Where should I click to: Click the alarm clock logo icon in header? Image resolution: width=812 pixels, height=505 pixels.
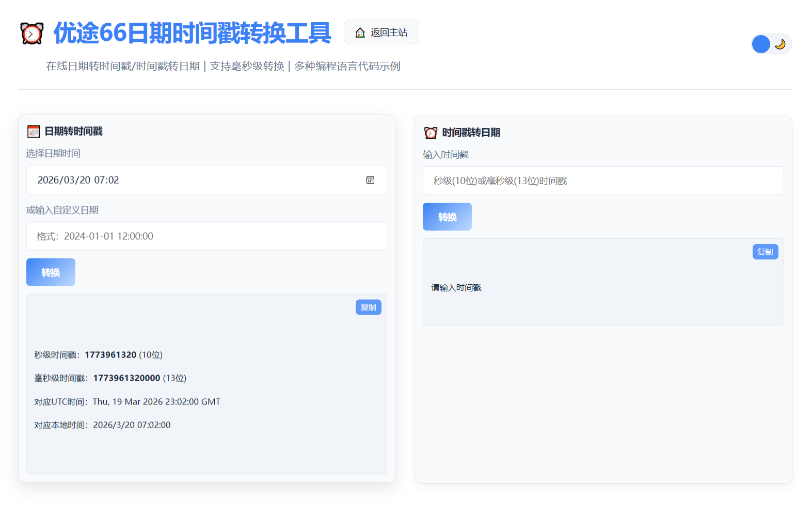31,33
